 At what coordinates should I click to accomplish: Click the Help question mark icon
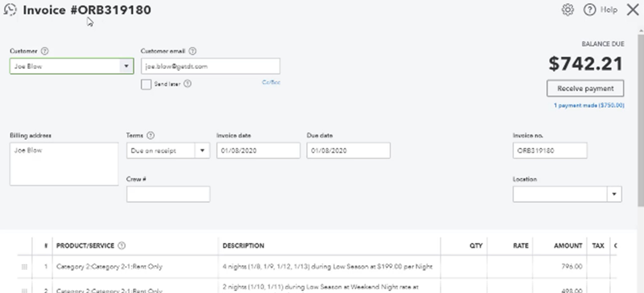click(590, 10)
